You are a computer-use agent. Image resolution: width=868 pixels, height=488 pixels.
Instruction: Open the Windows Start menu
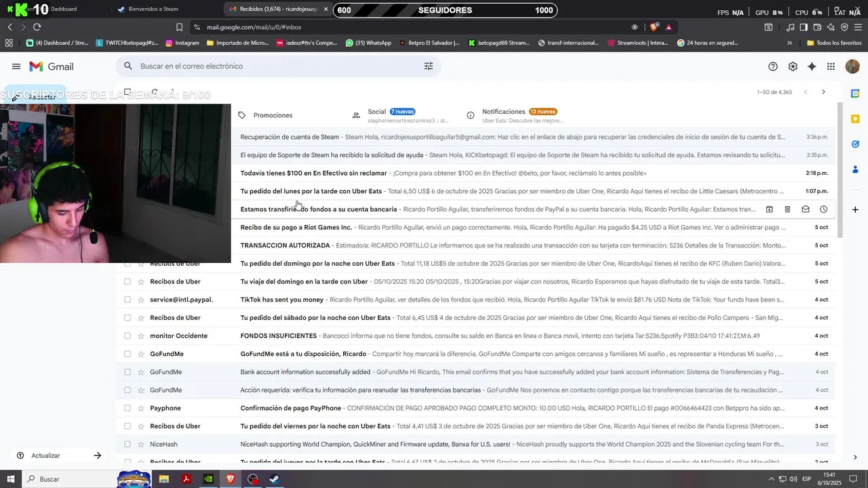10,479
